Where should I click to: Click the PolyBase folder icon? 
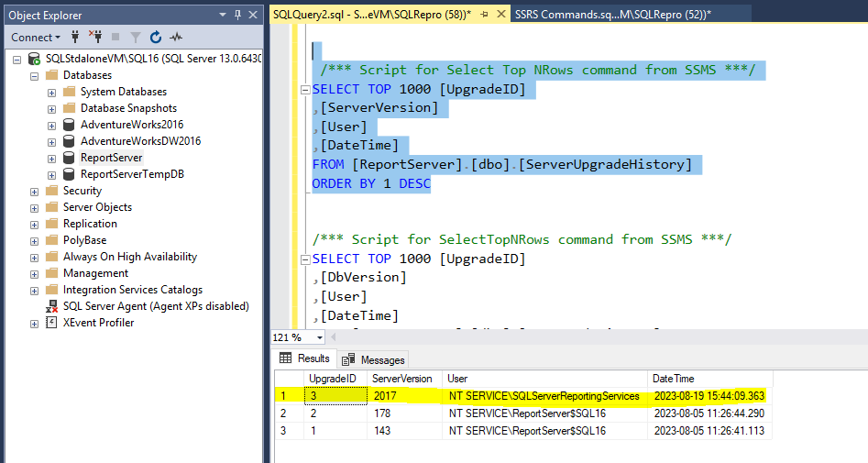[x=51, y=240]
